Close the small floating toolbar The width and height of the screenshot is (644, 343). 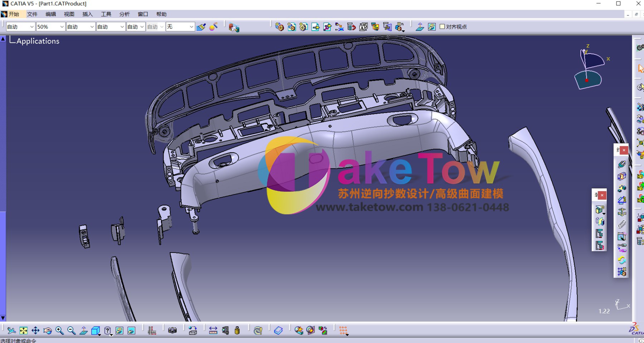click(x=602, y=195)
